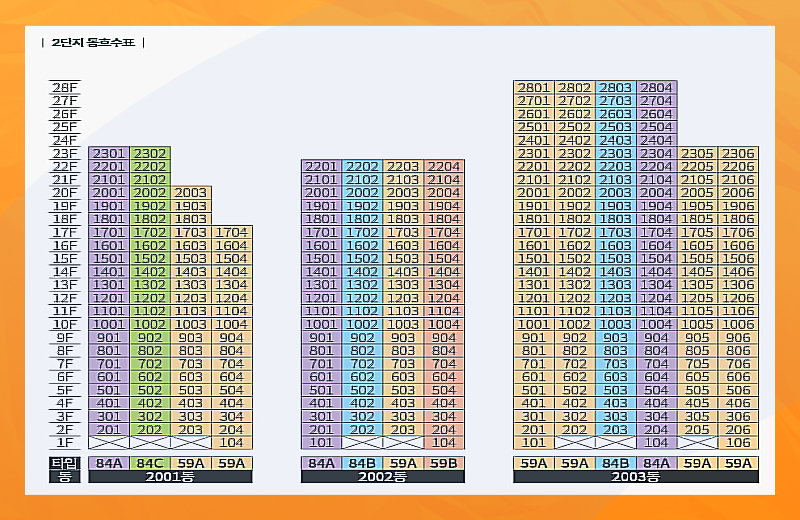The image size is (800, 520).
Task: Pick unit 1203 in building 2002동
Action: 403,298
